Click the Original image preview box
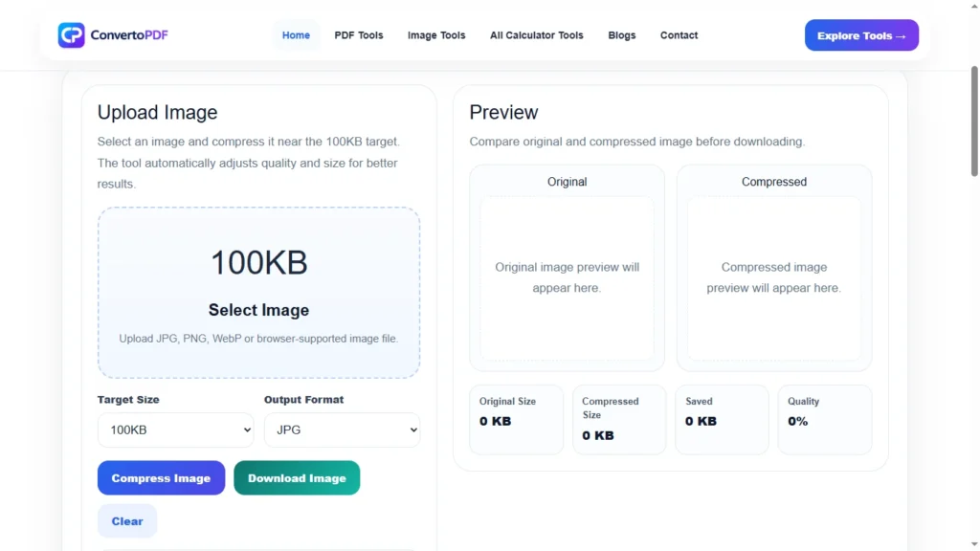Viewport: 980px width, 551px height. 567,278
